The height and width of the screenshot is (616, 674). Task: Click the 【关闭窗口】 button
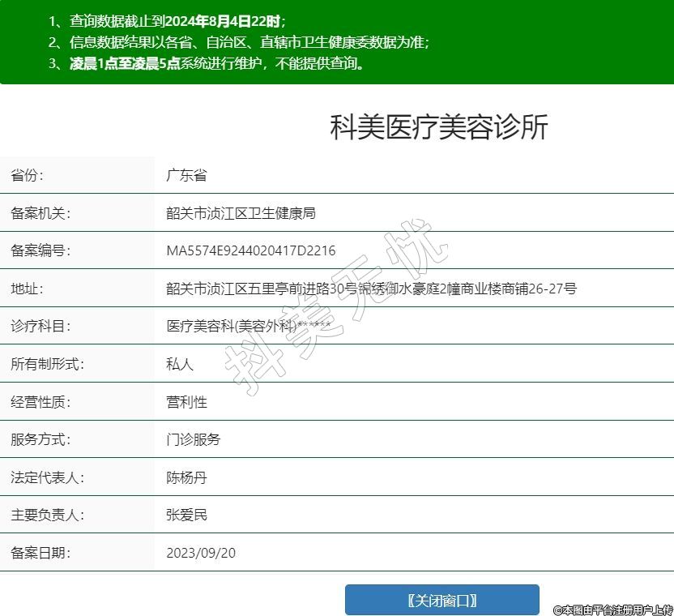442,601
